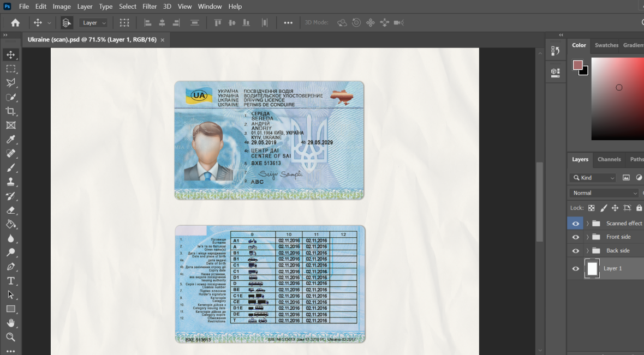This screenshot has height=355, width=644.
Task: Activate the Crop tool
Action: tap(10, 111)
